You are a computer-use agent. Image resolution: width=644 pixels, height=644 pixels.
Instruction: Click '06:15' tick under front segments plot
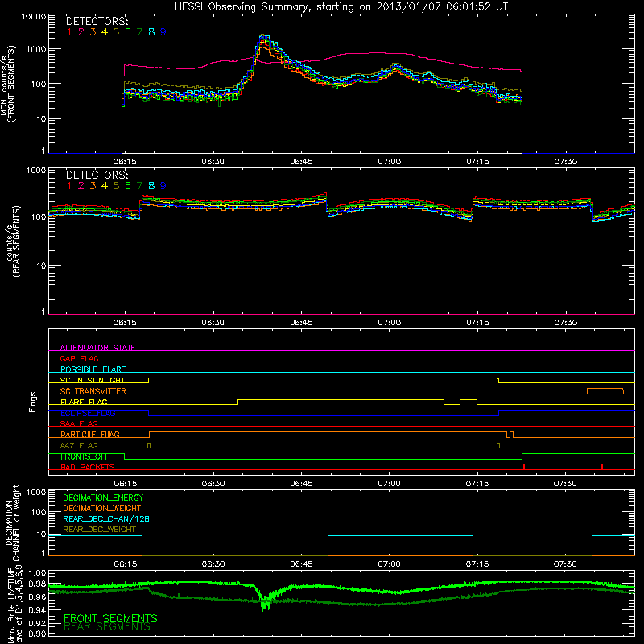[125, 162]
